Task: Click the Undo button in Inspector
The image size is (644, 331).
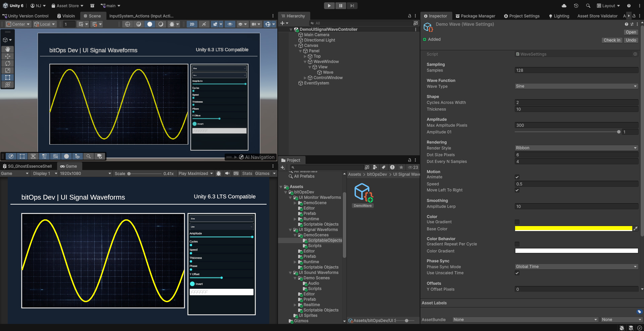Action: pos(631,40)
